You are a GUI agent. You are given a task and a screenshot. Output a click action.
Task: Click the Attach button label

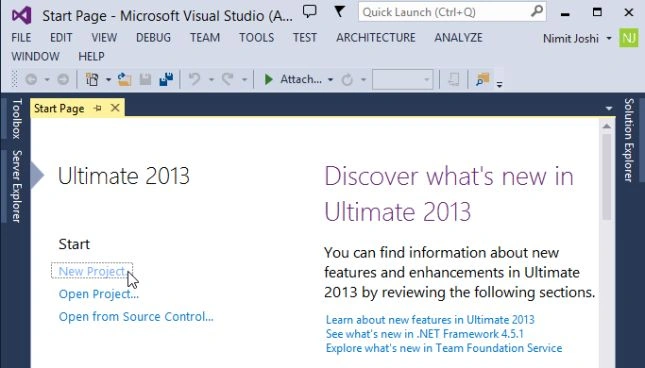click(301, 79)
